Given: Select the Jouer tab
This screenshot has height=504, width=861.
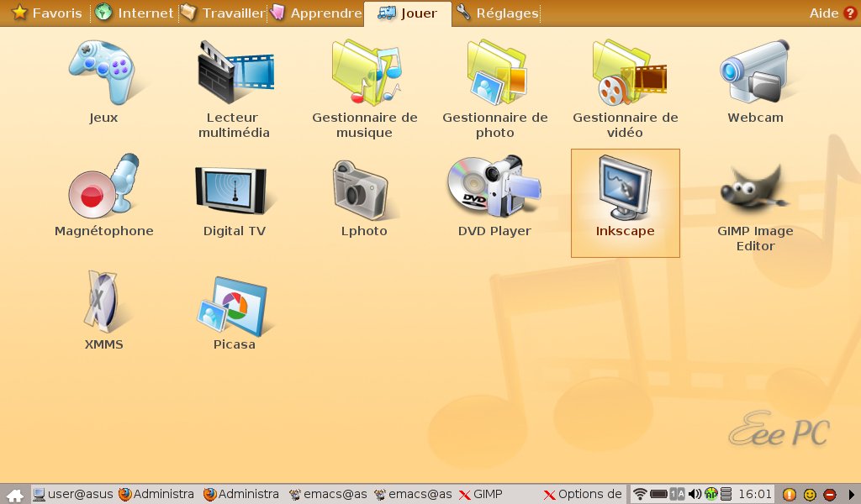Looking at the screenshot, I should 408,13.
